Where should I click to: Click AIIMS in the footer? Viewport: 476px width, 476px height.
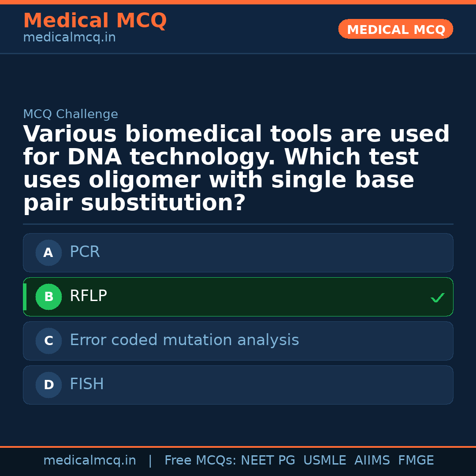click(372, 461)
